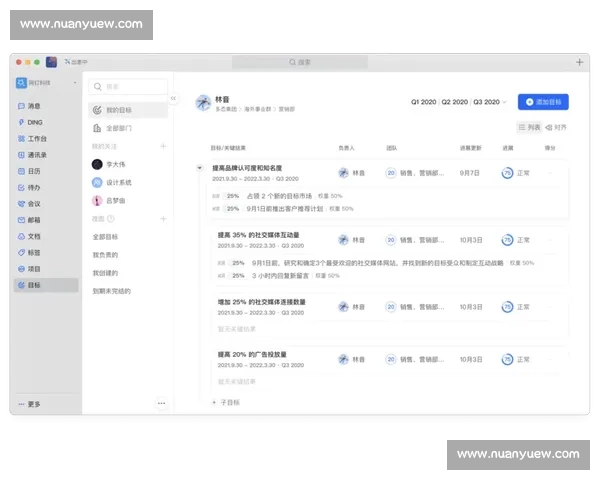Open 标签 tags
600x480 pixels.
click(x=29, y=253)
